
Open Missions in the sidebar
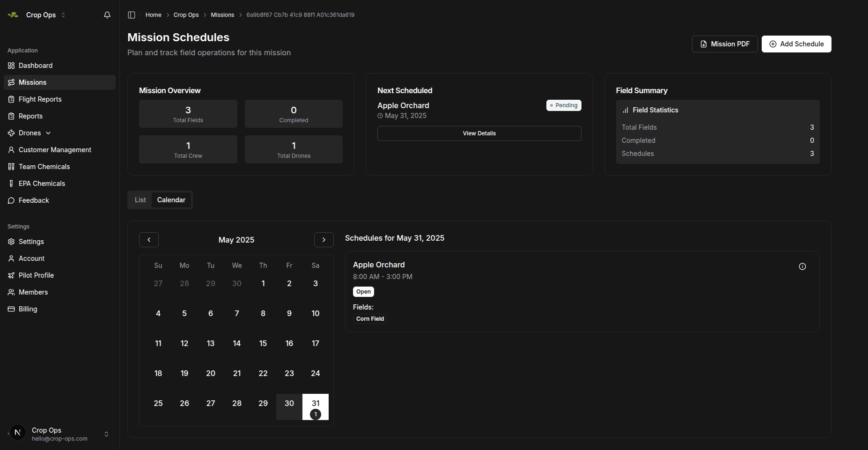coord(59,82)
